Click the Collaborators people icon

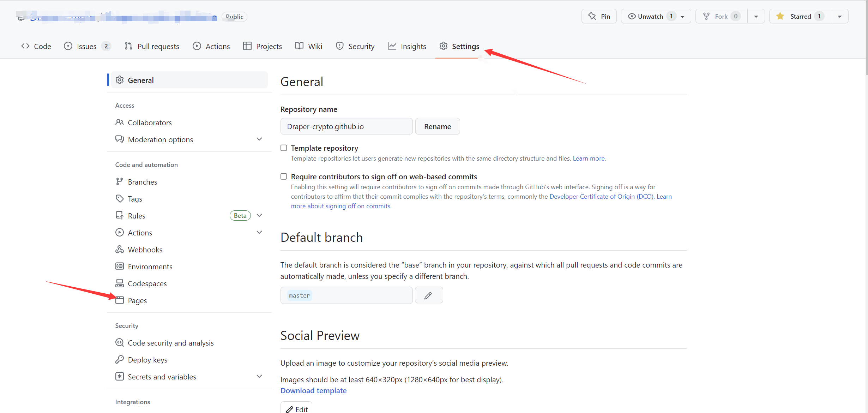pyautogui.click(x=120, y=122)
